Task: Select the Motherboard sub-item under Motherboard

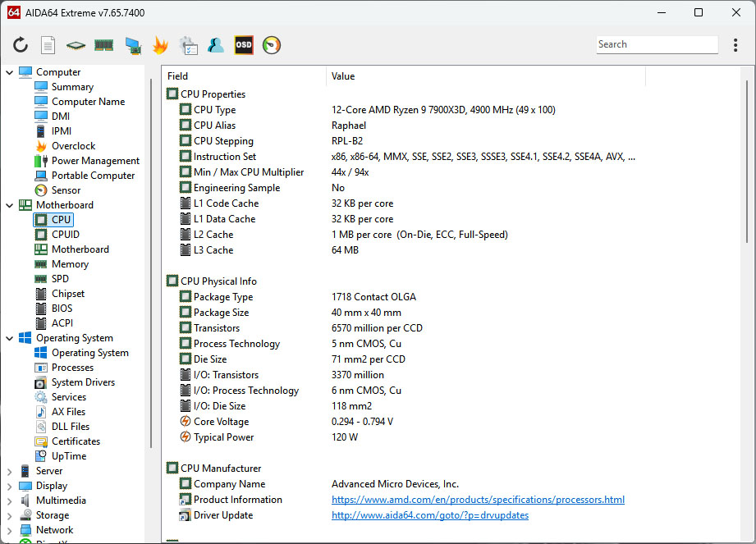Action: (80, 249)
